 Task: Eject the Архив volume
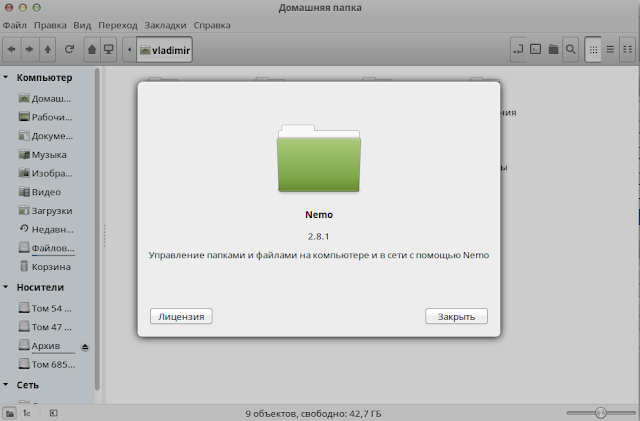pyautogui.click(x=85, y=347)
